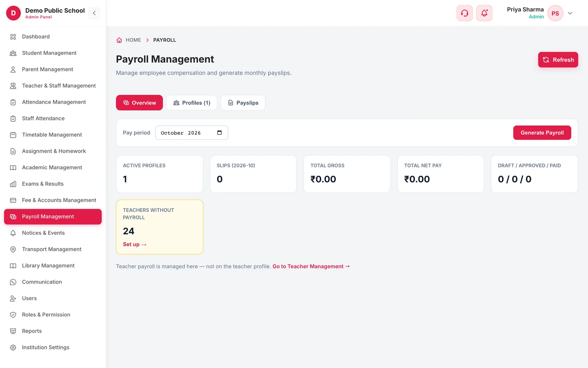Click the home icon in the breadcrumb

[119, 40]
